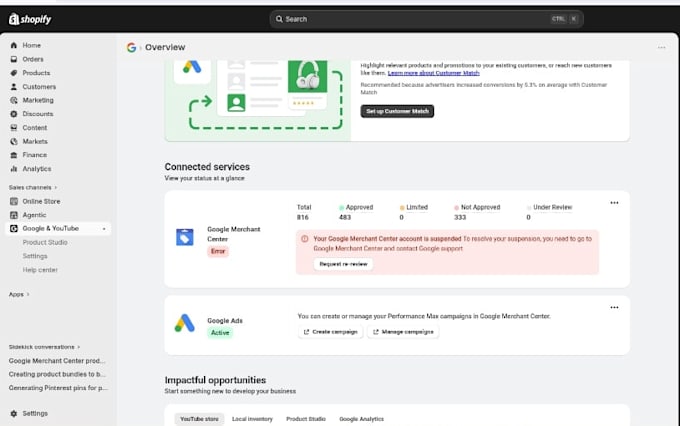Click the Not Approved count 333
Viewport: 680px width, 426px height.
(x=460, y=217)
